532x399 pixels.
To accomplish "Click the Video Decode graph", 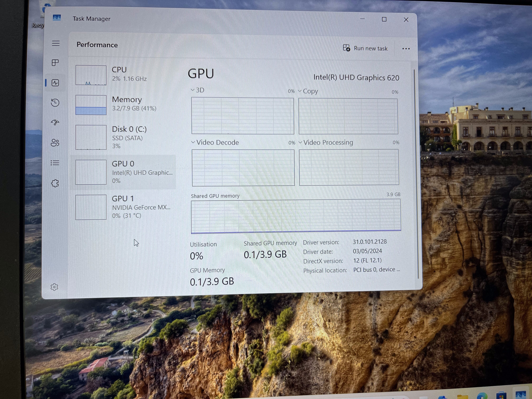I will coord(243,168).
